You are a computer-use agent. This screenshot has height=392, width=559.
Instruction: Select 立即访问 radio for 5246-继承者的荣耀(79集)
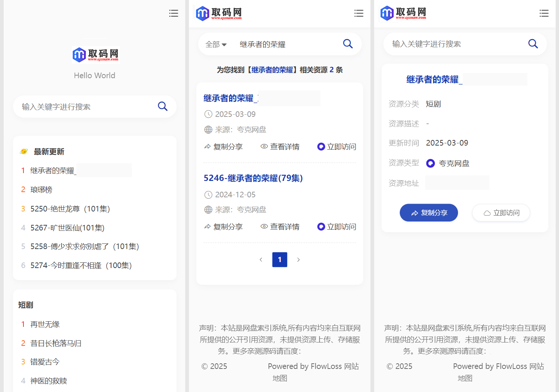(x=321, y=226)
